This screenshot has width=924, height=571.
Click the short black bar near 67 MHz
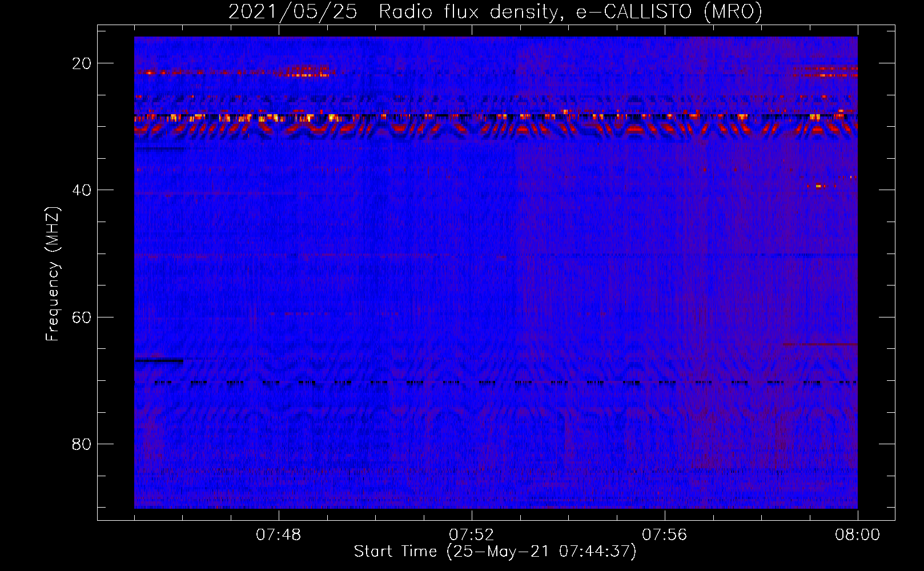tap(159, 360)
